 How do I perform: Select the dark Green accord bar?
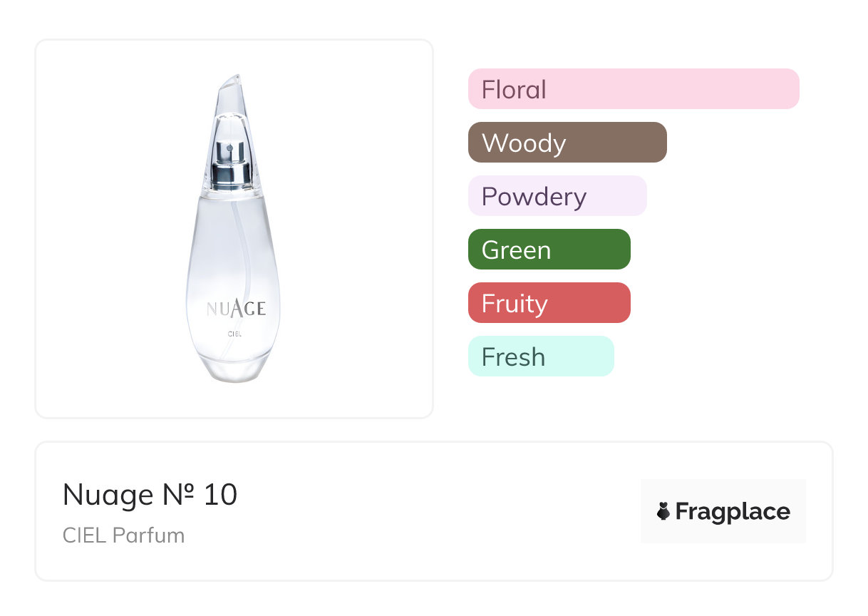click(x=549, y=250)
